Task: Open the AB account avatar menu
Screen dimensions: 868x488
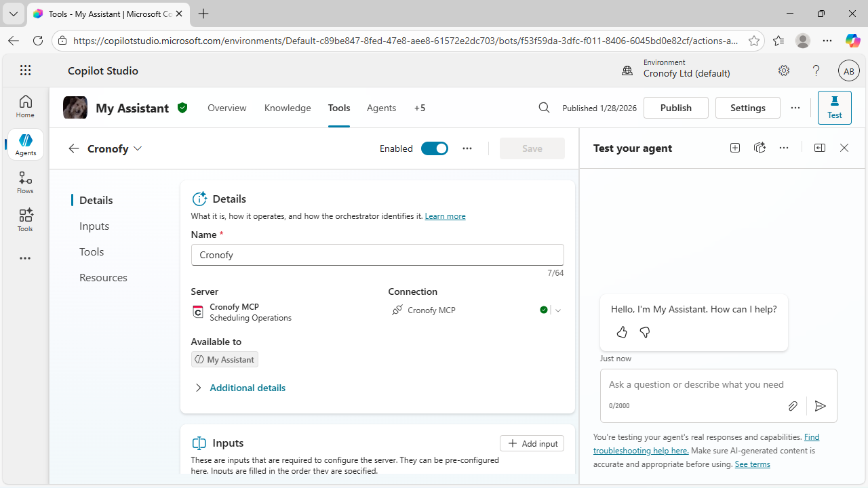Action: tap(849, 70)
